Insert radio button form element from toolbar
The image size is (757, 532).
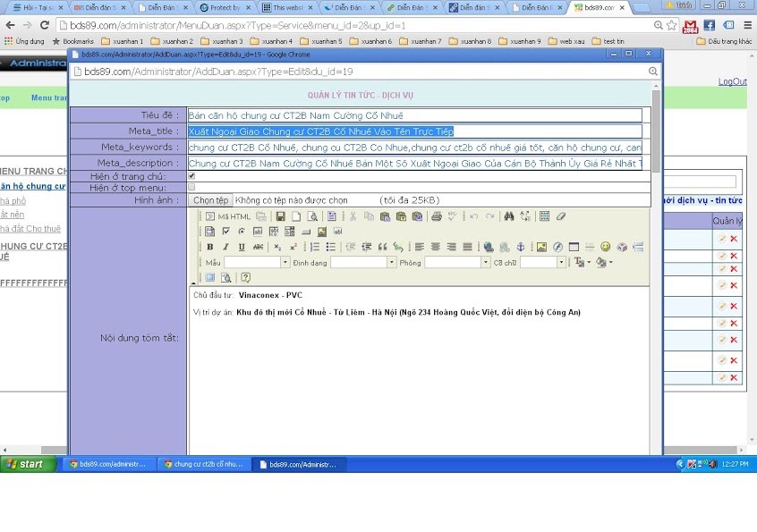click(x=242, y=232)
